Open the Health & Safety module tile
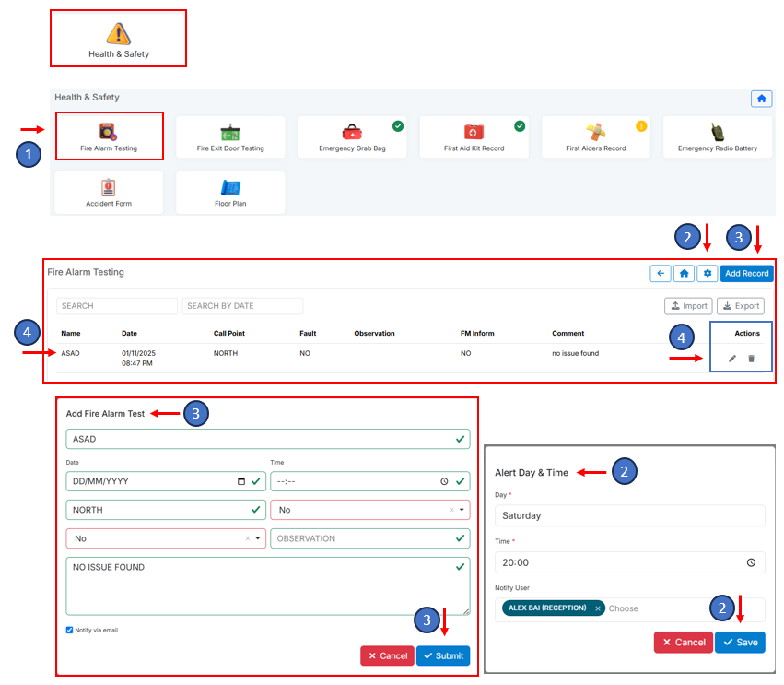The height and width of the screenshot is (685, 784). click(118, 39)
